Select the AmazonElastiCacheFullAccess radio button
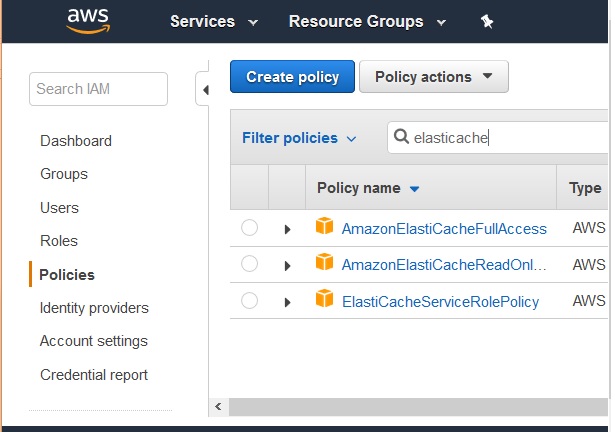This screenshot has height=432, width=615. [x=249, y=228]
